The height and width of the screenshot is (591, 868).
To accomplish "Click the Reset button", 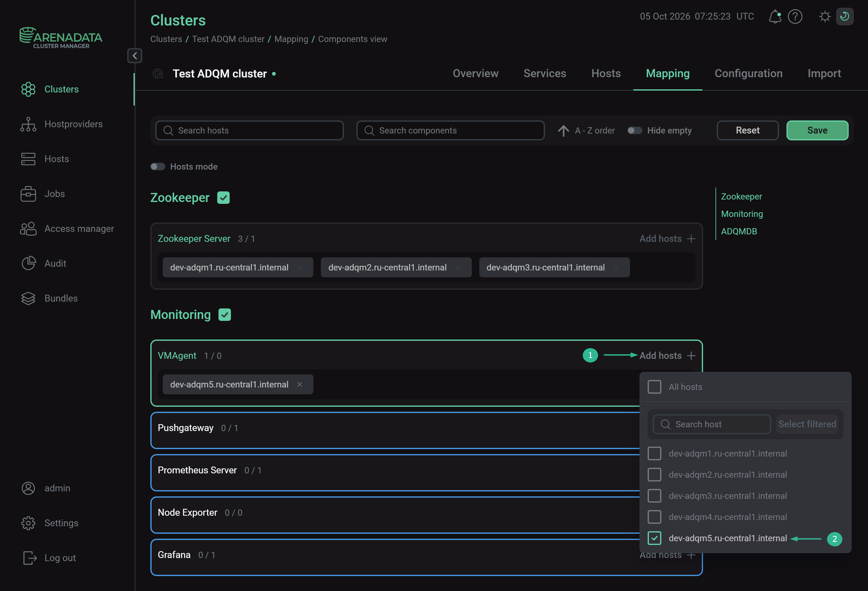I will click(x=747, y=130).
